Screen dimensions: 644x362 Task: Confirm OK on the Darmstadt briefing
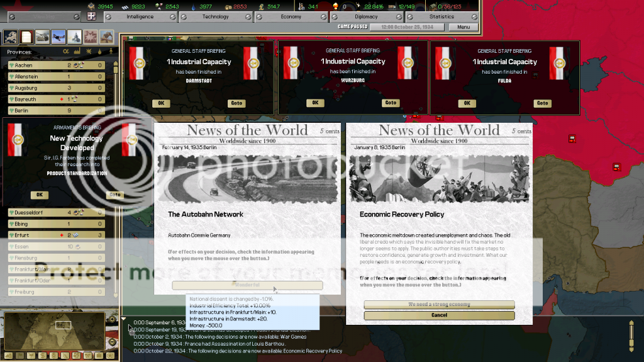(161, 103)
